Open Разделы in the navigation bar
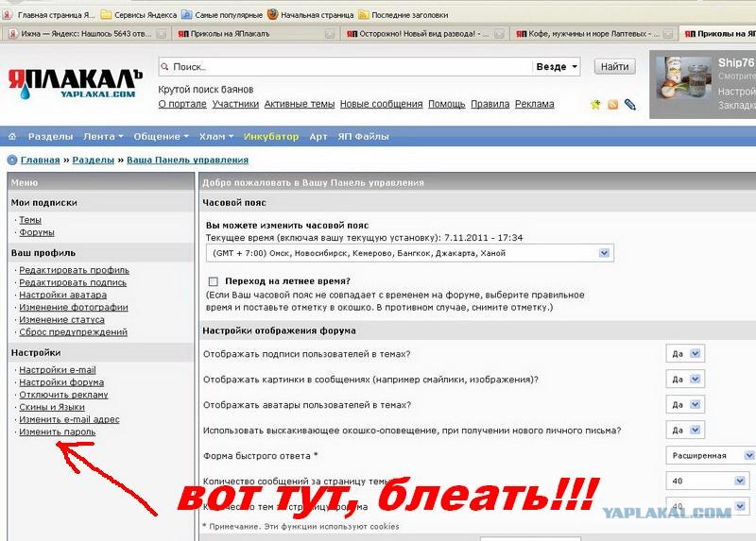 tap(51, 136)
